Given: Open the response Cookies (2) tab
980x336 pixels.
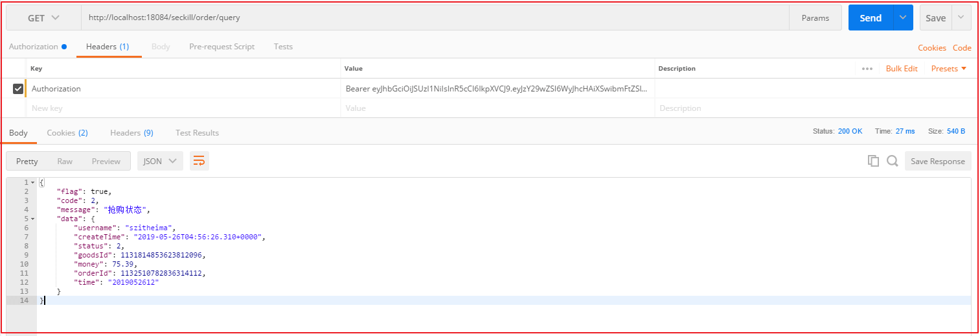Looking at the screenshot, I should pyautogui.click(x=67, y=133).
